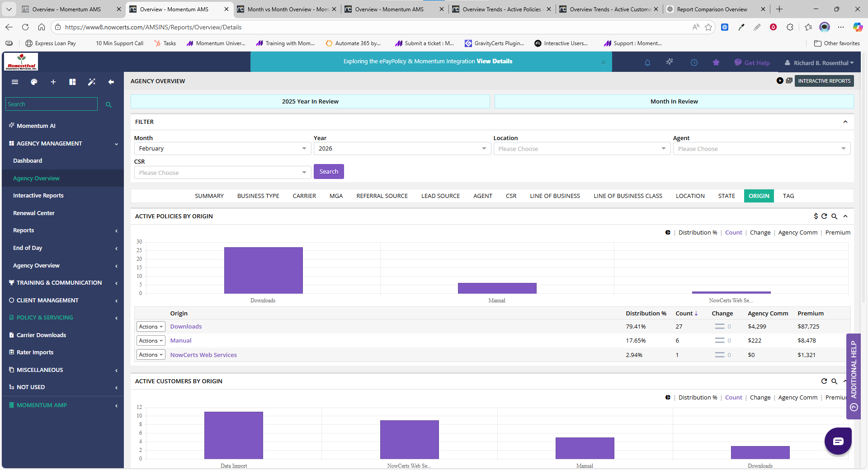Open Downloads origin link in table

pos(186,326)
